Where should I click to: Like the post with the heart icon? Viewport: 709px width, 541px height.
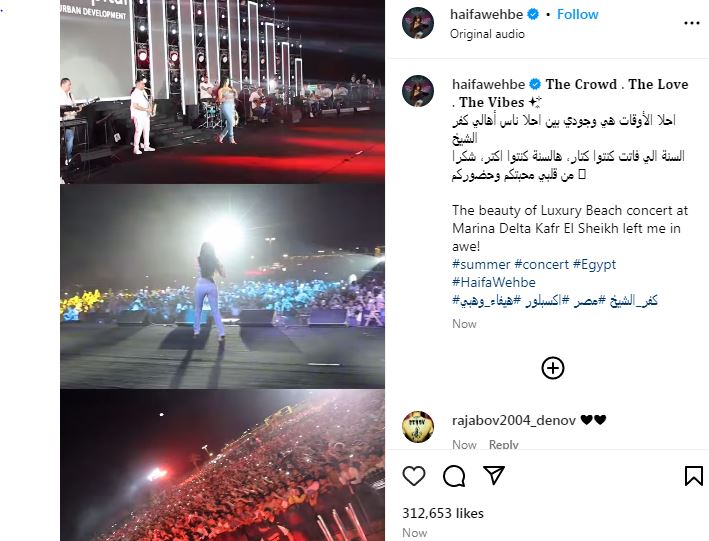(414, 476)
